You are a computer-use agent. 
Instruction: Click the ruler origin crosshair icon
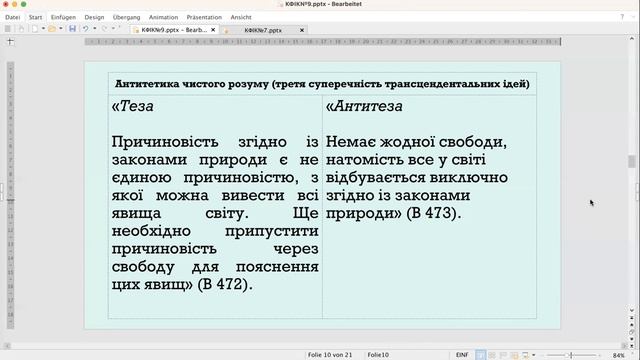pyautogui.click(x=10, y=41)
